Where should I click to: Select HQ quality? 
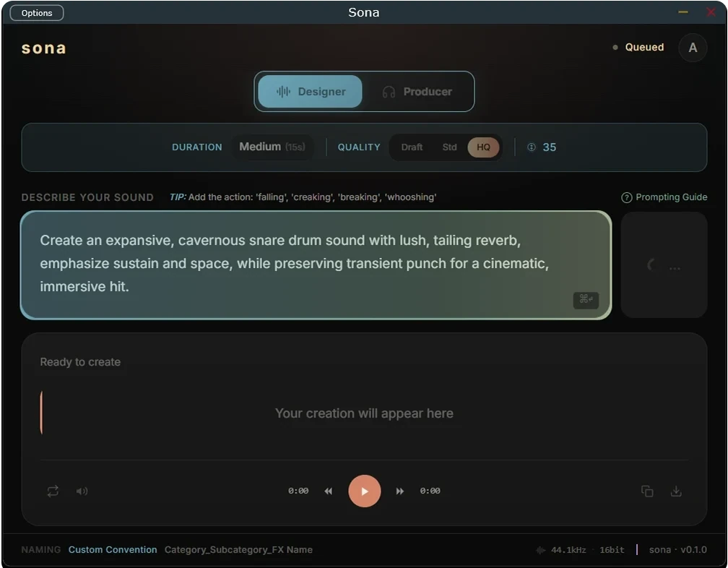tap(483, 147)
